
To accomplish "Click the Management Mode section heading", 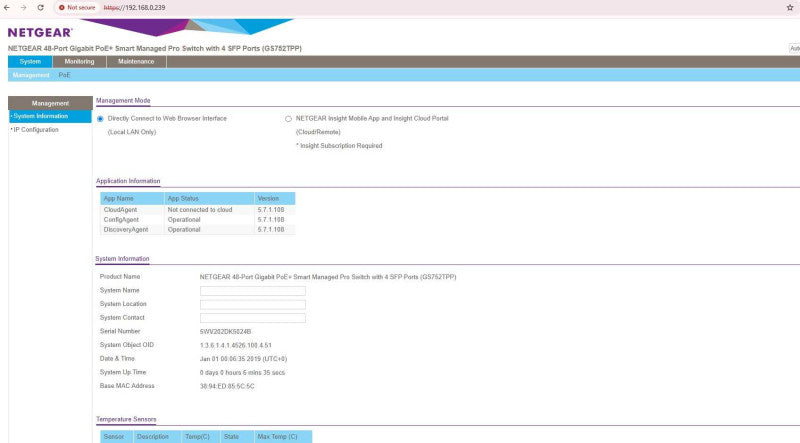I will click(x=123, y=101).
